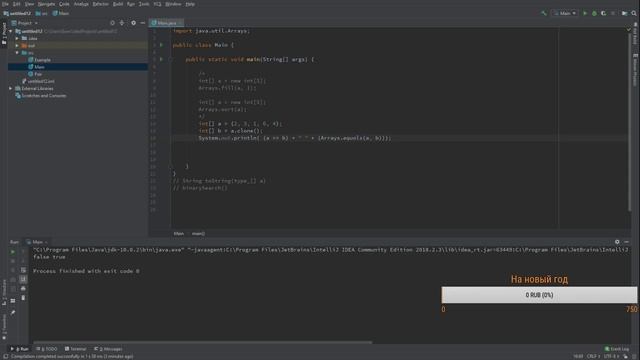640x360 pixels.
Task: Open the Main run configuration dropdown
Action: tap(565, 13)
